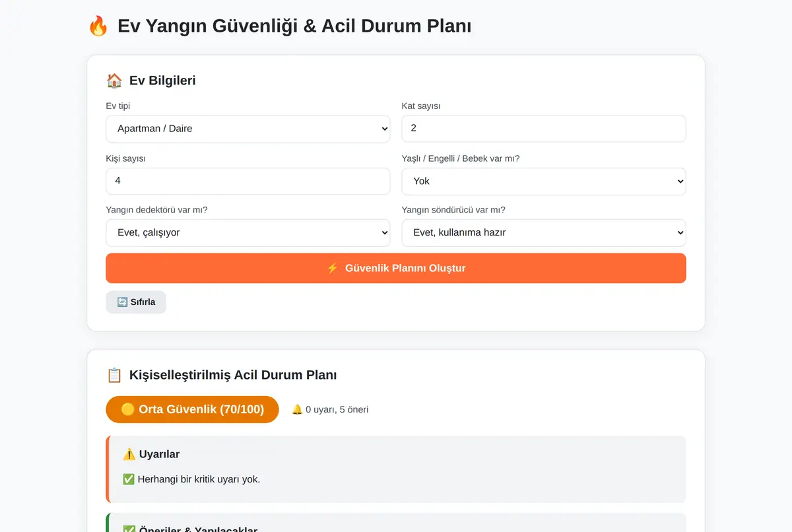Click the refresh icon in Sıfırla button
792x532 pixels.
122,302
